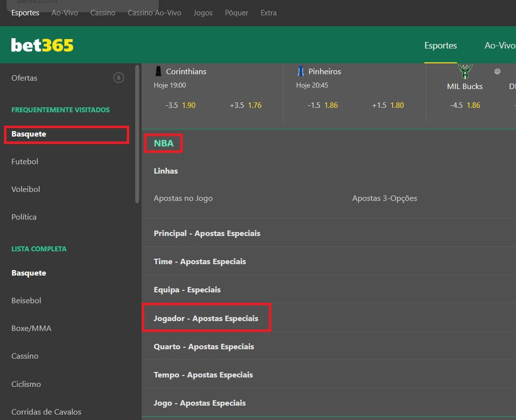Click the Linhas section heading
Screen dimensions: 516x420
click(165, 171)
